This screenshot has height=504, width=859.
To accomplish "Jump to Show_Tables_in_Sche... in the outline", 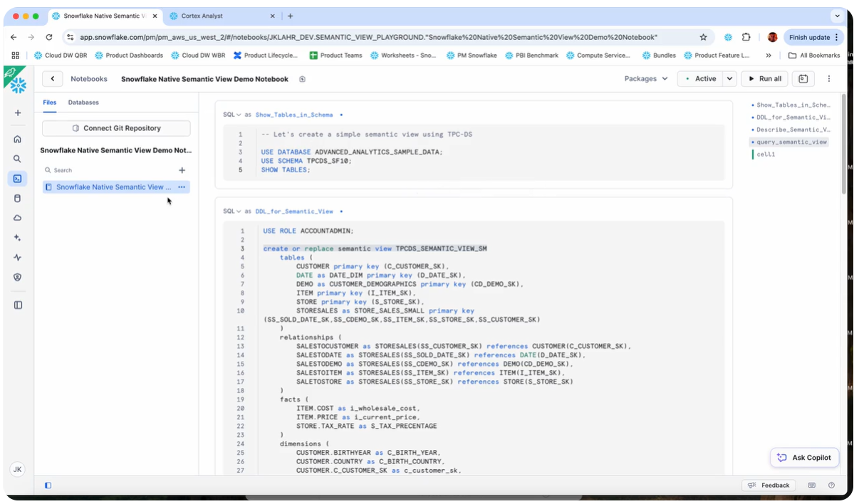I will click(792, 105).
